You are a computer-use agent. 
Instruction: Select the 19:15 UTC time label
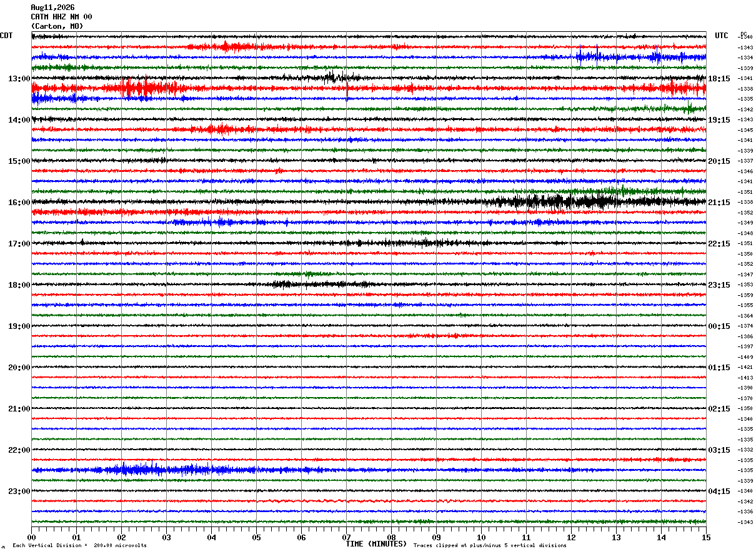719,119
